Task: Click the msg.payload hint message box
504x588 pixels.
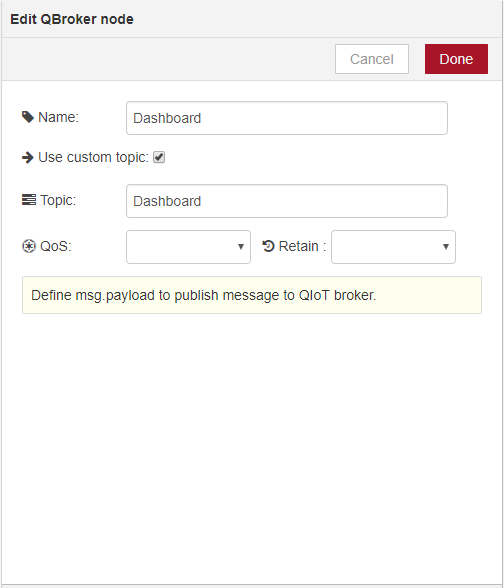Action: [252, 295]
